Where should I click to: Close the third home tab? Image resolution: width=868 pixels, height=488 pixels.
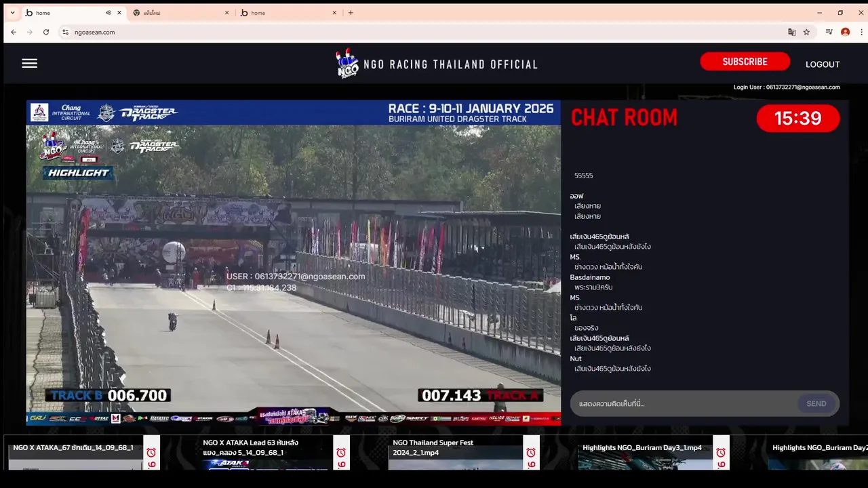click(x=336, y=13)
